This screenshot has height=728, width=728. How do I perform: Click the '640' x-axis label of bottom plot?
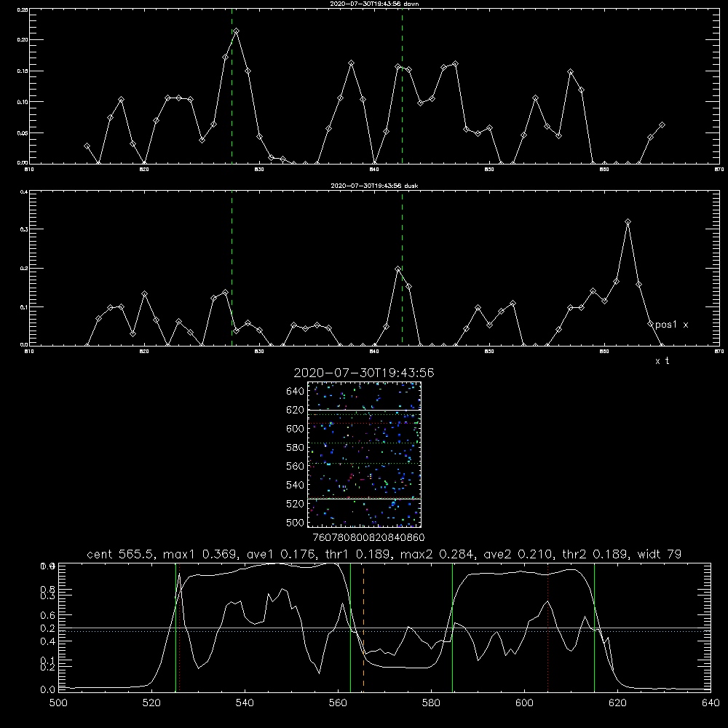[711, 703]
